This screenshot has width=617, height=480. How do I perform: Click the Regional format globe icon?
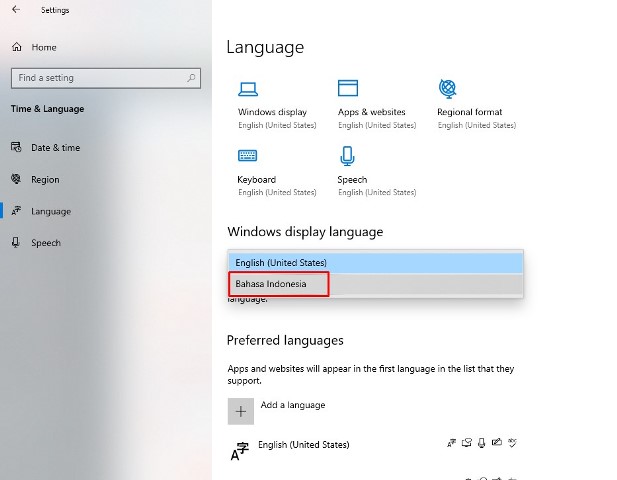pyautogui.click(x=447, y=89)
